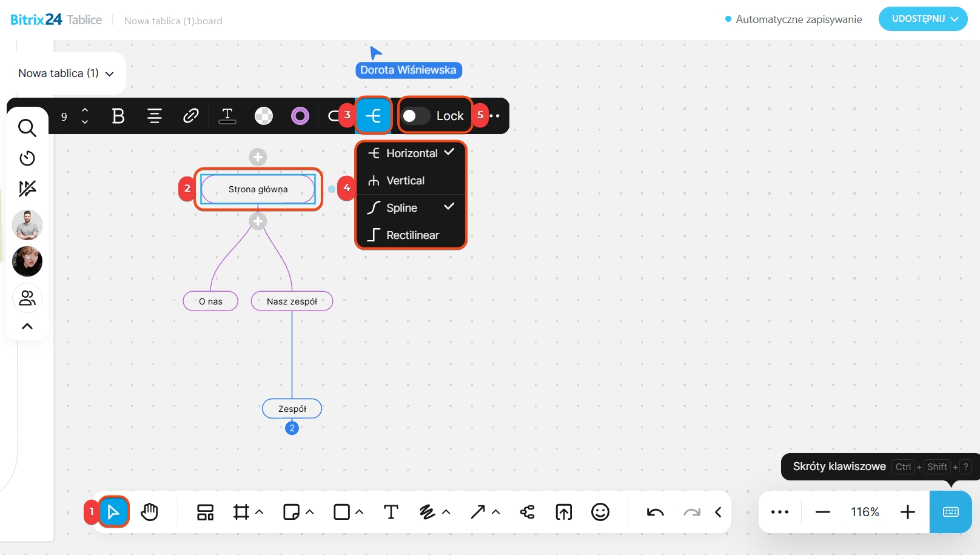Select the hand pan tool
This screenshot has height=555, width=980.
coord(149,512)
